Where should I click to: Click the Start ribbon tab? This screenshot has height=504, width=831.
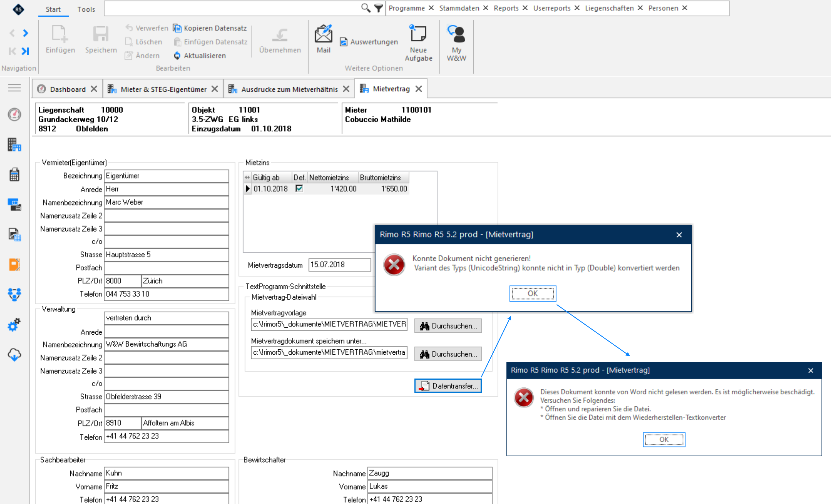pyautogui.click(x=53, y=9)
